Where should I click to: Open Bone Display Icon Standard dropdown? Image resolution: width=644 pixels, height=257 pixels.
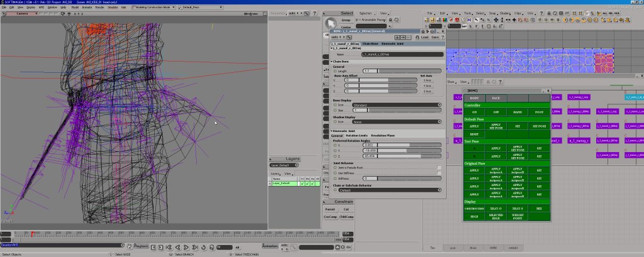pos(396,105)
